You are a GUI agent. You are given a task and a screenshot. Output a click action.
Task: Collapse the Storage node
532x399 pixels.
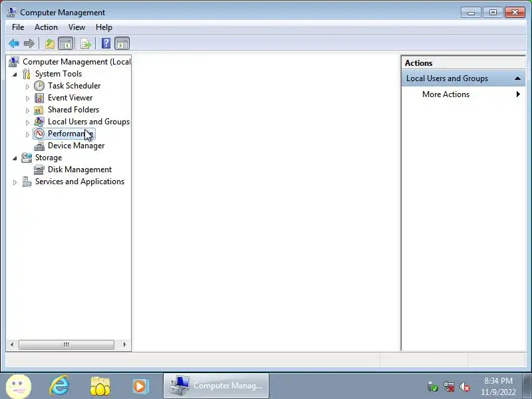(x=15, y=158)
